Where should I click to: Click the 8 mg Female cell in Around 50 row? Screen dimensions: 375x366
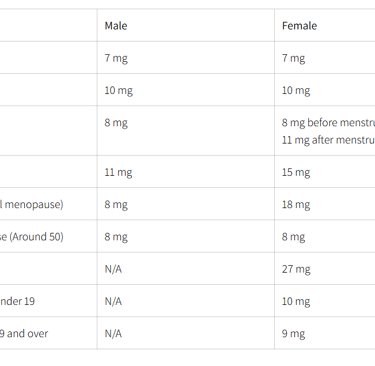(x=293, y=237)
